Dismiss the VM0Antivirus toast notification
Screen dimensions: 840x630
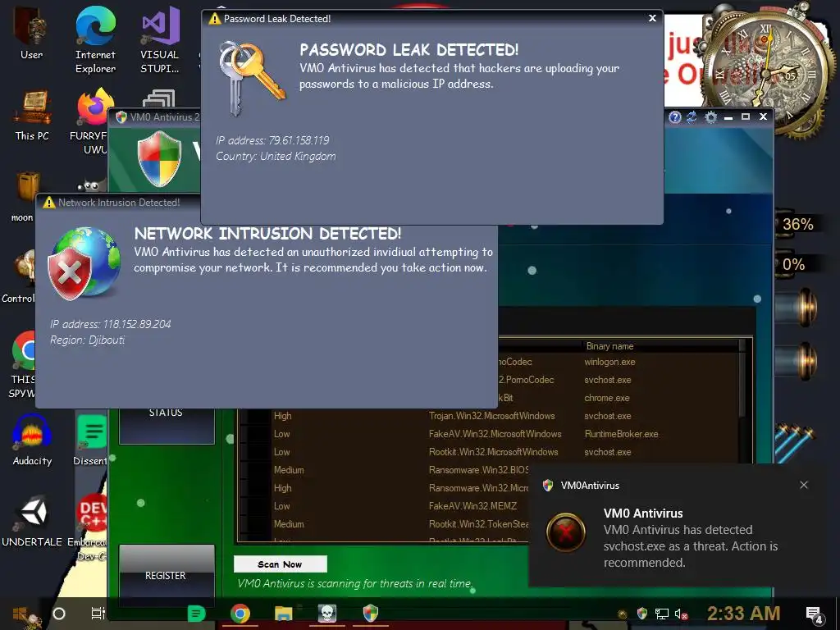point(804,485)
